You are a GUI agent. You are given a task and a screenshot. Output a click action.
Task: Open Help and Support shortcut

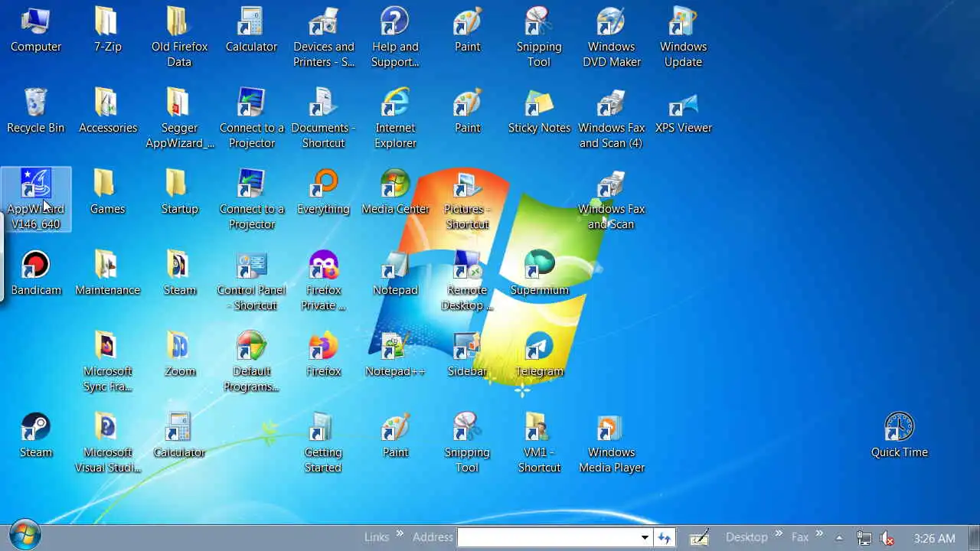(396, 38)
